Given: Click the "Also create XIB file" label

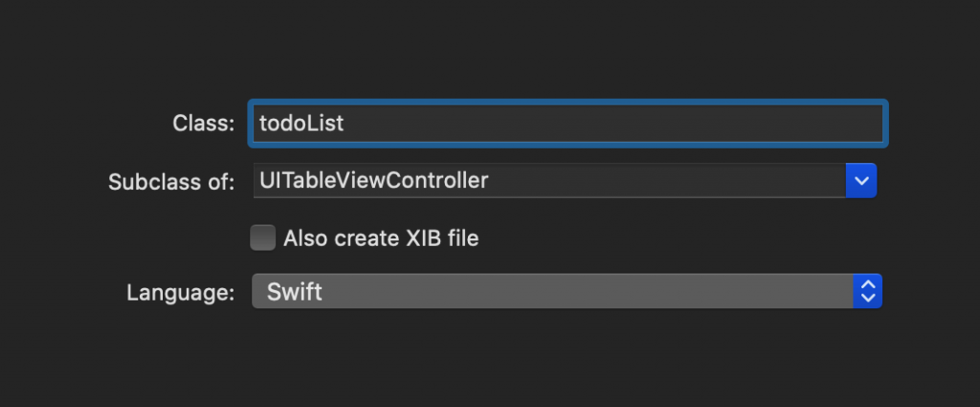Looking at the screenshot, I should click(x=381, y=238).
